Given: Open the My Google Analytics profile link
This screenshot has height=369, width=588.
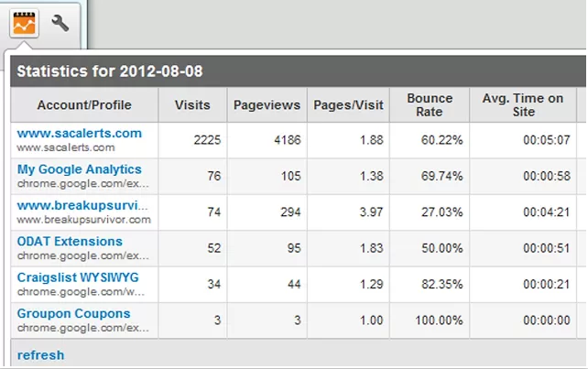Looking at the screenshot, I should point(80,169).
